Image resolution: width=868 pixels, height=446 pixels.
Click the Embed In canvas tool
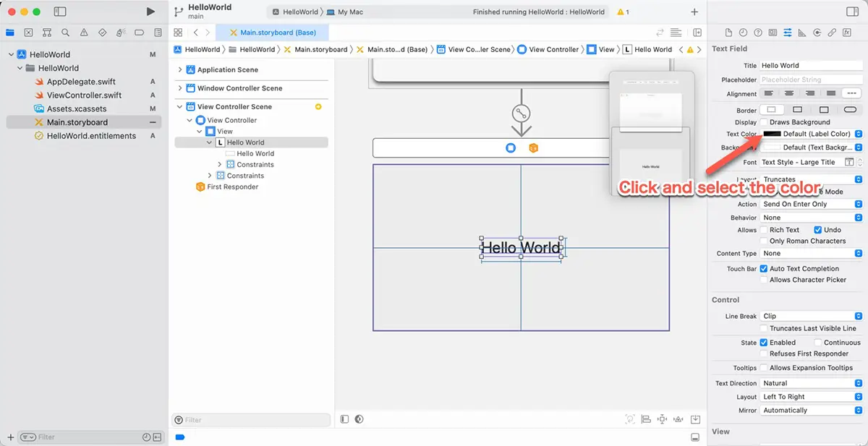tap(695, 419)
